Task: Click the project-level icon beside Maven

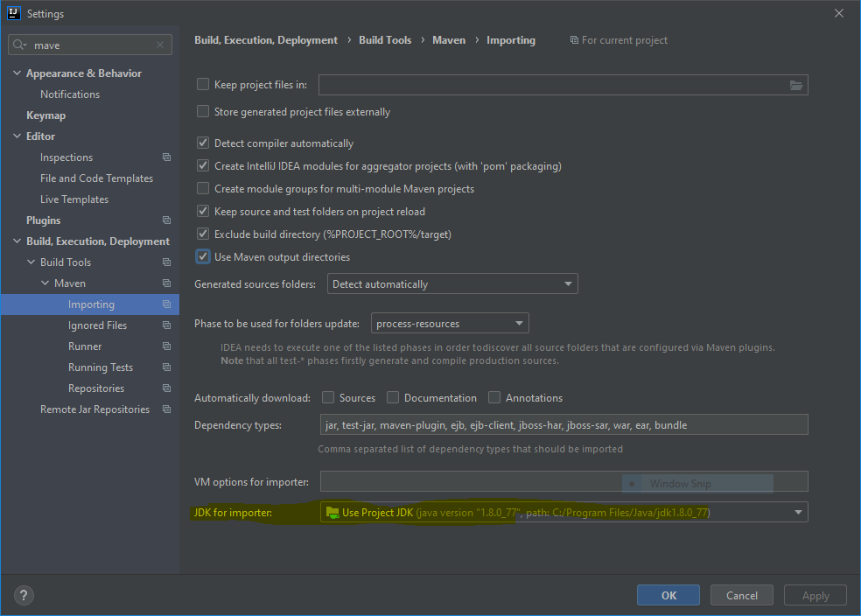Action: click(x=166, y=283)
